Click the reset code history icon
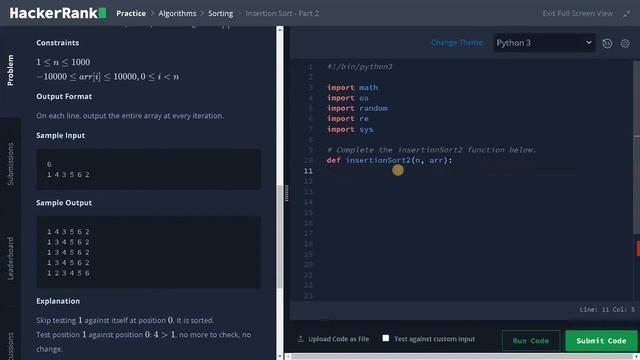 coord(607,43)
